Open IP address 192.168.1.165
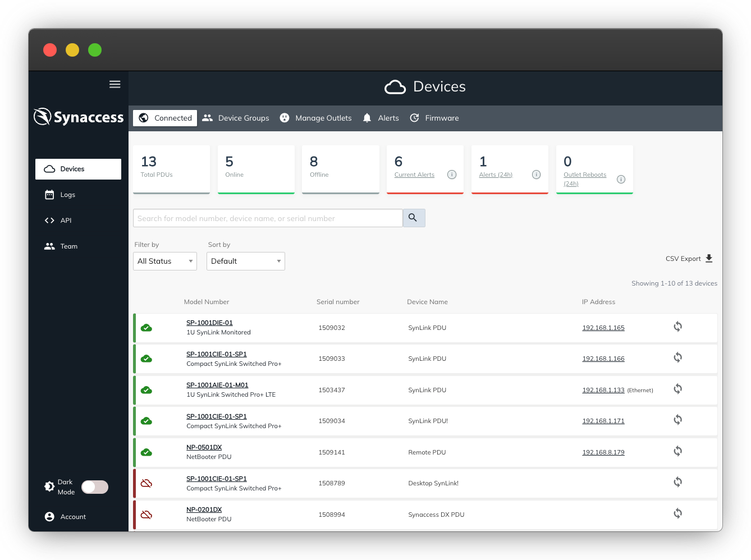The width and height of the screenshot is (751, 560). (x=603, y=328)
